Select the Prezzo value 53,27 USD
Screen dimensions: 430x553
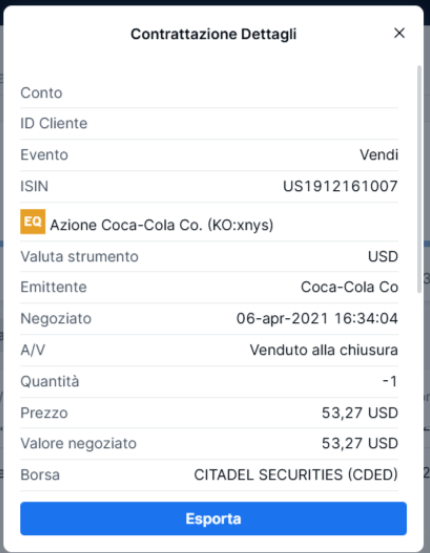pyautogui.click(x=360, y=413)
